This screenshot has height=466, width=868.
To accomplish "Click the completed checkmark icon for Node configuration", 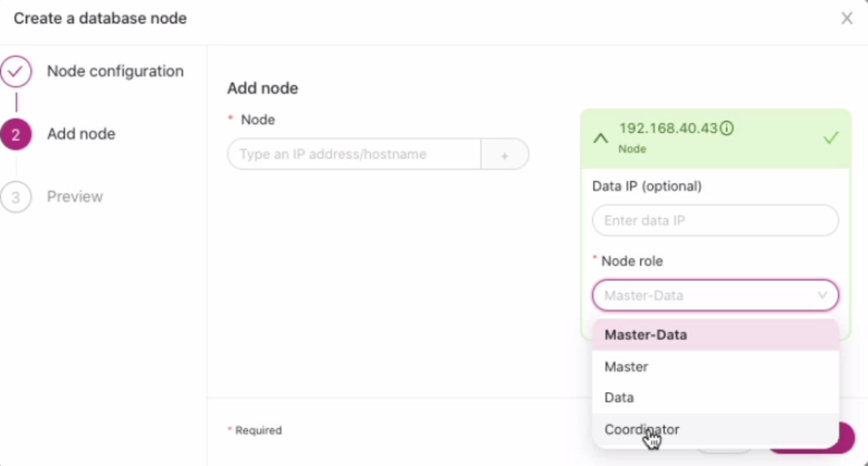I will 17,71.
